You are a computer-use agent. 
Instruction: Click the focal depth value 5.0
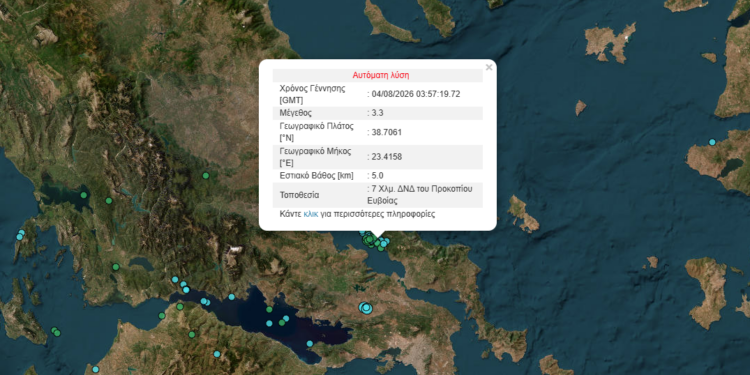tap(377, 176)
